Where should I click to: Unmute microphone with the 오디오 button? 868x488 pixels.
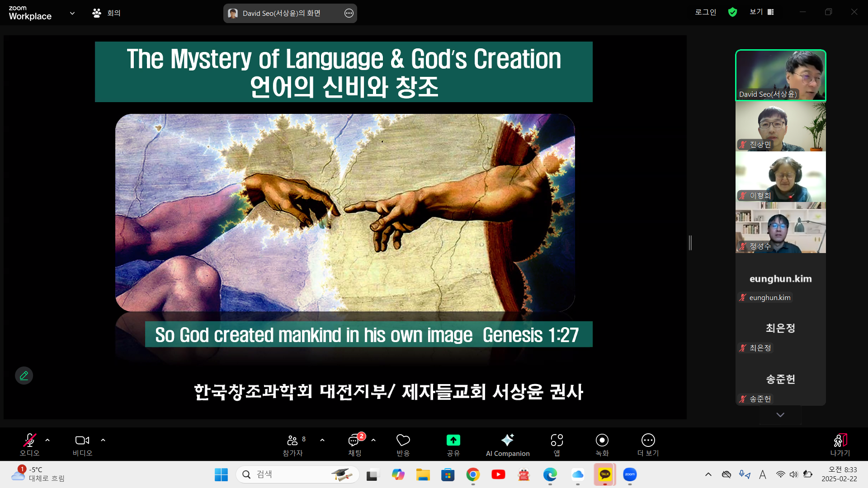pyautogui.click(x=29, y=445)
